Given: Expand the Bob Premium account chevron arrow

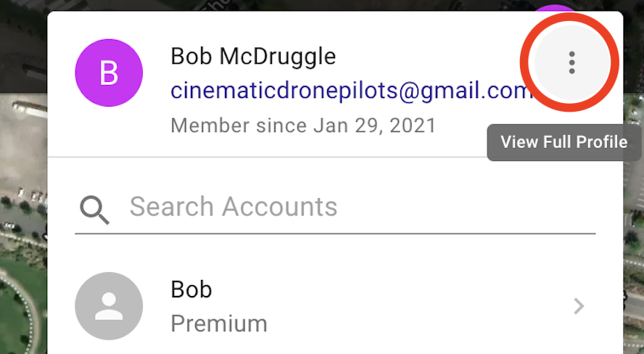Looking at the screenshot, I should point(579,306).
